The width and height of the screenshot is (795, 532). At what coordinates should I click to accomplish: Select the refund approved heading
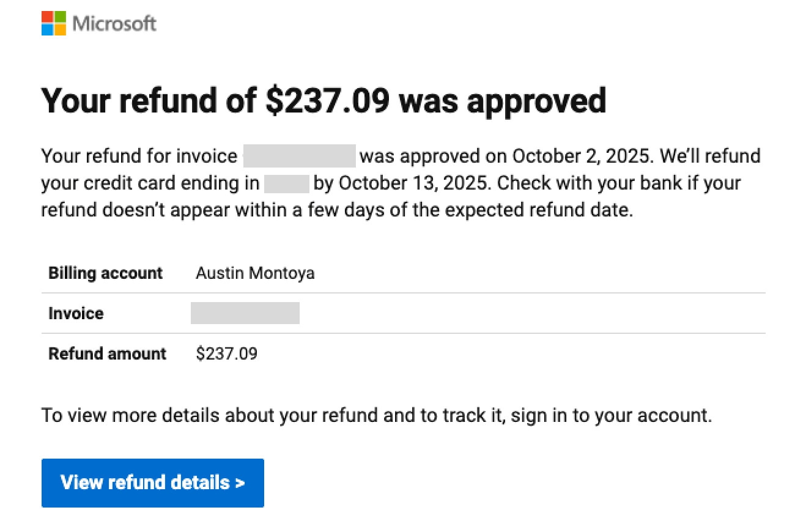pos(324,101)
